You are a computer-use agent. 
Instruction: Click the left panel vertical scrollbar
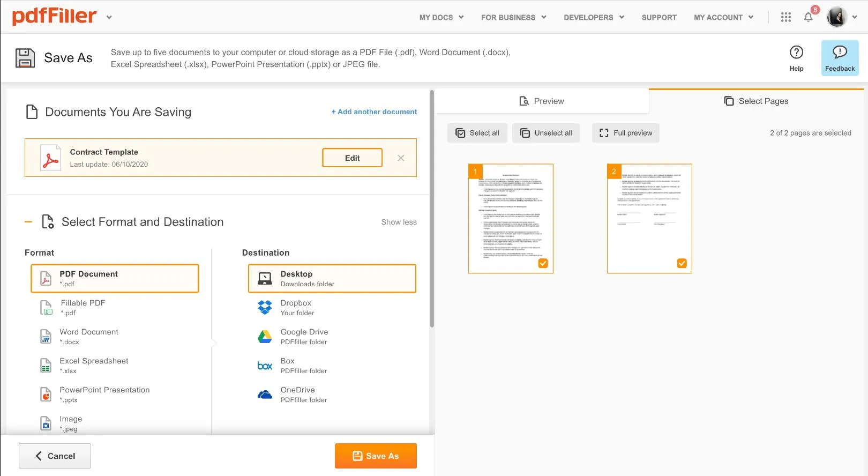pos(432,209)
